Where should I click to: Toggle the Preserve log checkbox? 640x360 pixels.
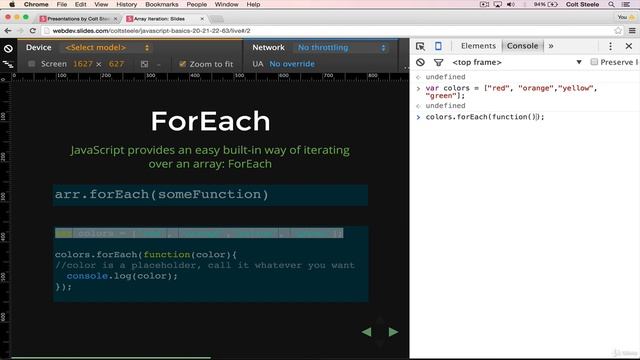(x=594, y=62)
